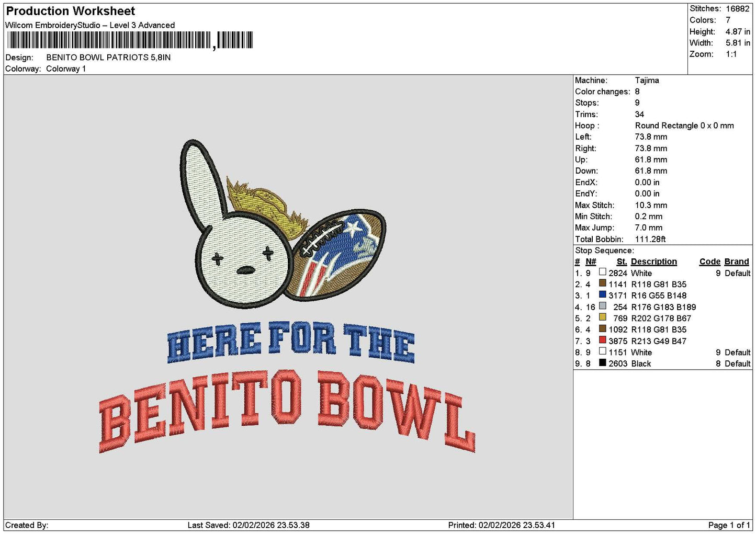Click the Max Stitch value 10.3 mm
The height and width of the screenshot is (534, 756).
651,205
